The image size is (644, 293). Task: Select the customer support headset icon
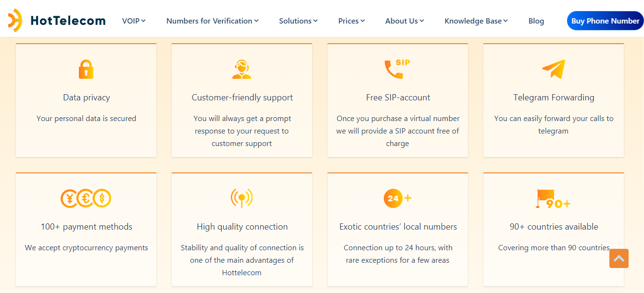pyautogui.click(x=242, y=69)
